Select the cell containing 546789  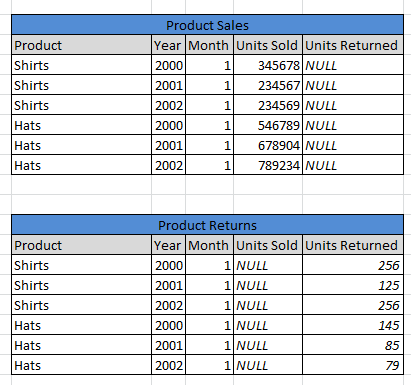[268, 125]
